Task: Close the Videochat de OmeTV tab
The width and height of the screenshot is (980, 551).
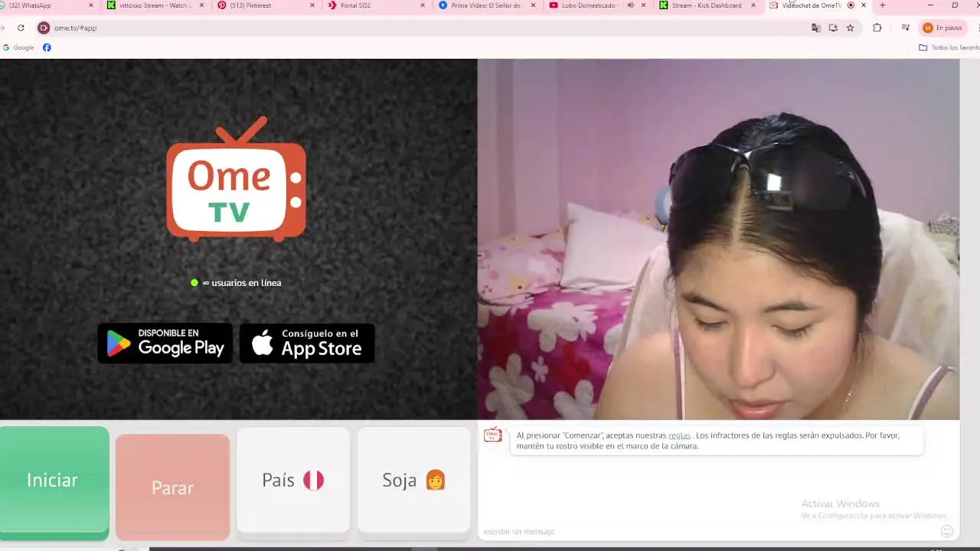Action: coord(864,5)
